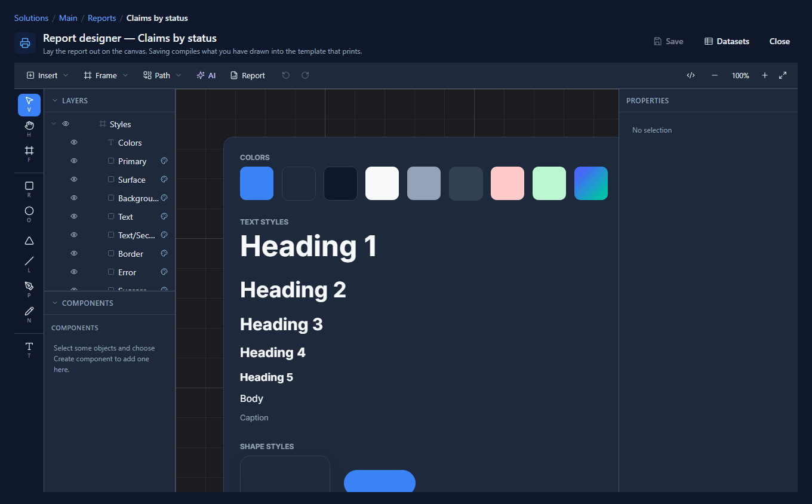This screenshot has height=504, width=812.
Task: Click the Redo arrow icon
Action: (305, 75)
